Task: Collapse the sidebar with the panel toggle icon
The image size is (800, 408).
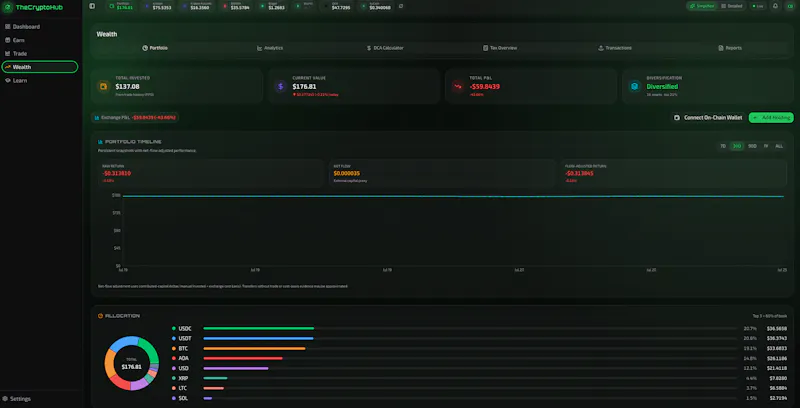Action: click(x=92, y=6)
